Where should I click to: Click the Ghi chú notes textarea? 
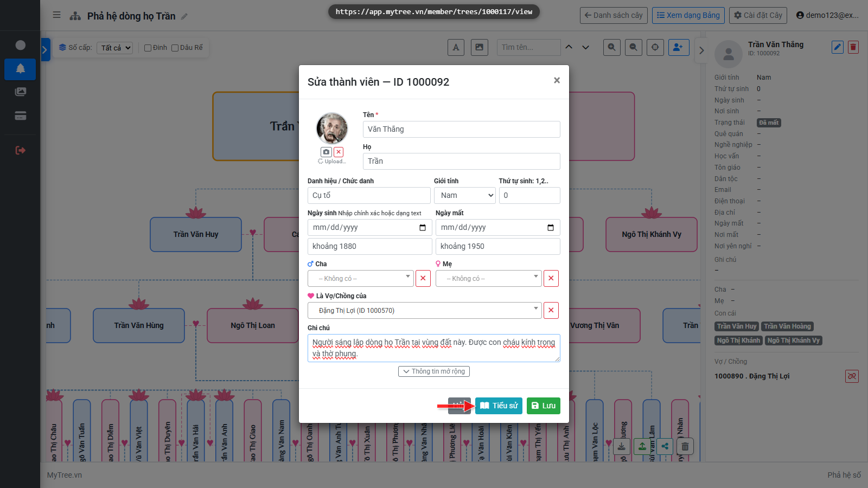click(x=434, y=348)
